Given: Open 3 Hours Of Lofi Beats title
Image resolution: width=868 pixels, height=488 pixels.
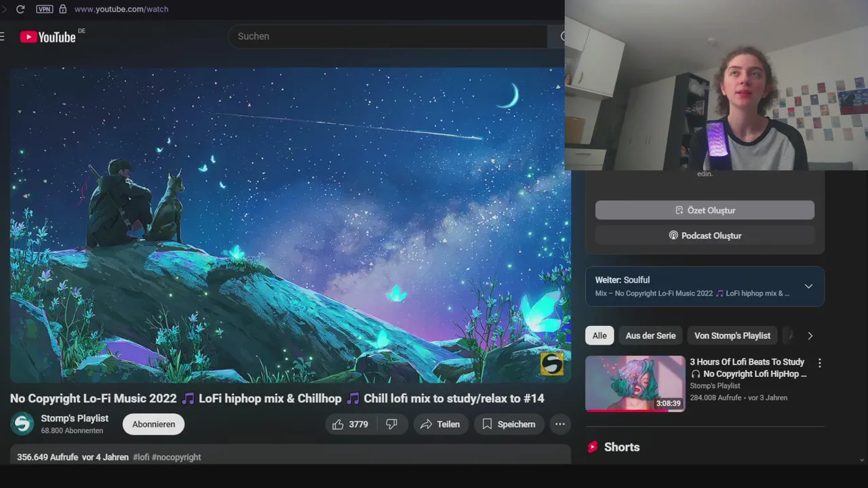Looking at the screenshot, I should pyautogui.click(x=748, y=368).
